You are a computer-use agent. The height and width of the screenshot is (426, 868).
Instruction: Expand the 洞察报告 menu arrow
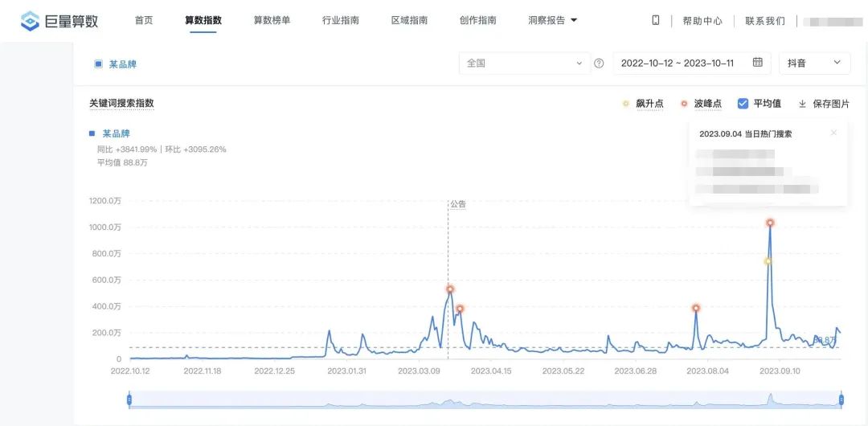point(574,21)
